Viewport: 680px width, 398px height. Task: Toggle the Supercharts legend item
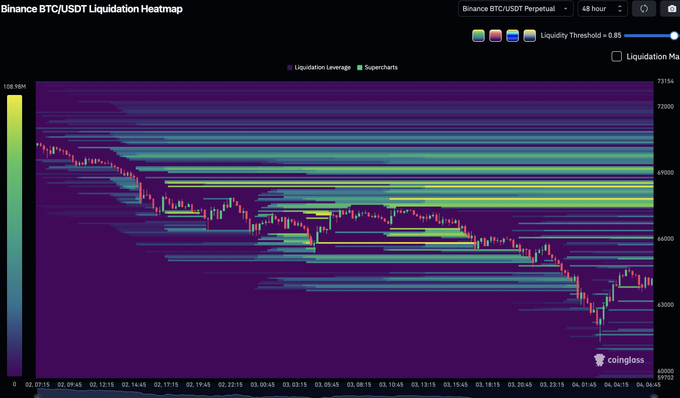[x=377, y=67]
